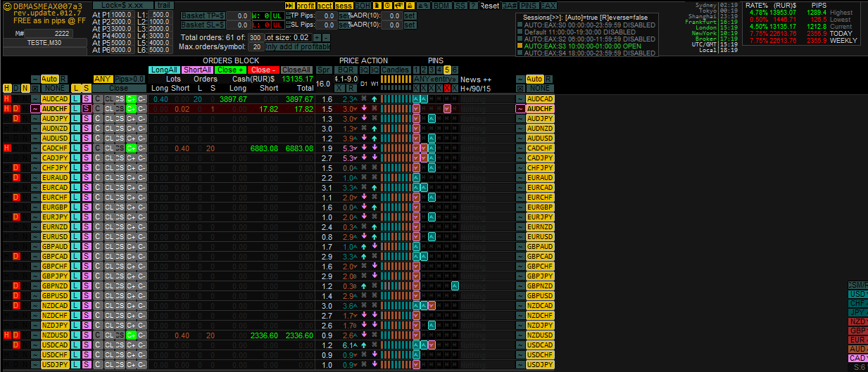Screen dimensions: 868x372
Task: Click the L long button on AUDJPY row
Action: pyautogui.click(x=76, y=119)
